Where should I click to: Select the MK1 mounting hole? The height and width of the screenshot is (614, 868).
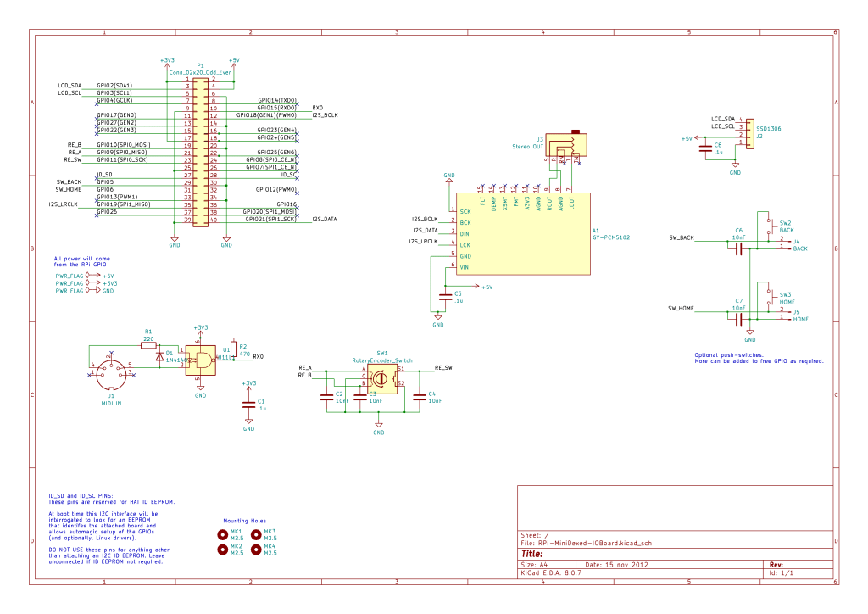click(223, 534)
